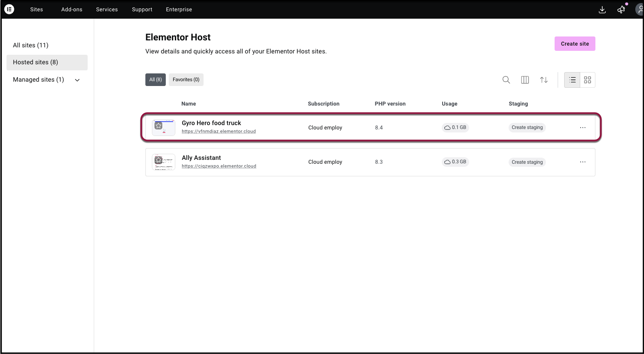Open three-dot menu for Ally Assistant
644x354 pixels.
tap(582, 162)
